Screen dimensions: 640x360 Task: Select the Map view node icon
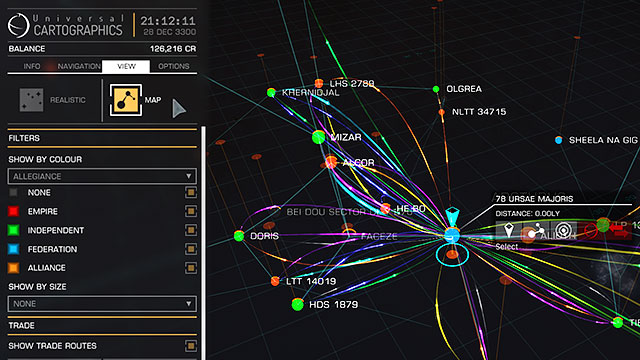(126, 100)
